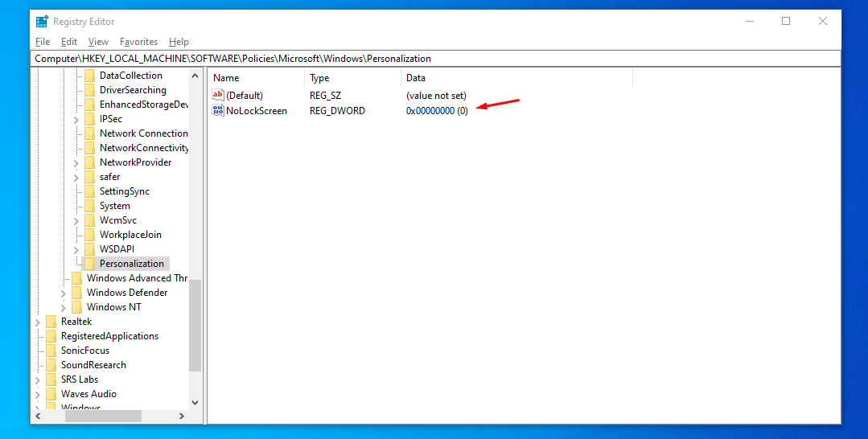Viewport: 868px width, 439px height.
Task: Expand the WcmSvc key
Action: tap(76, 220)
